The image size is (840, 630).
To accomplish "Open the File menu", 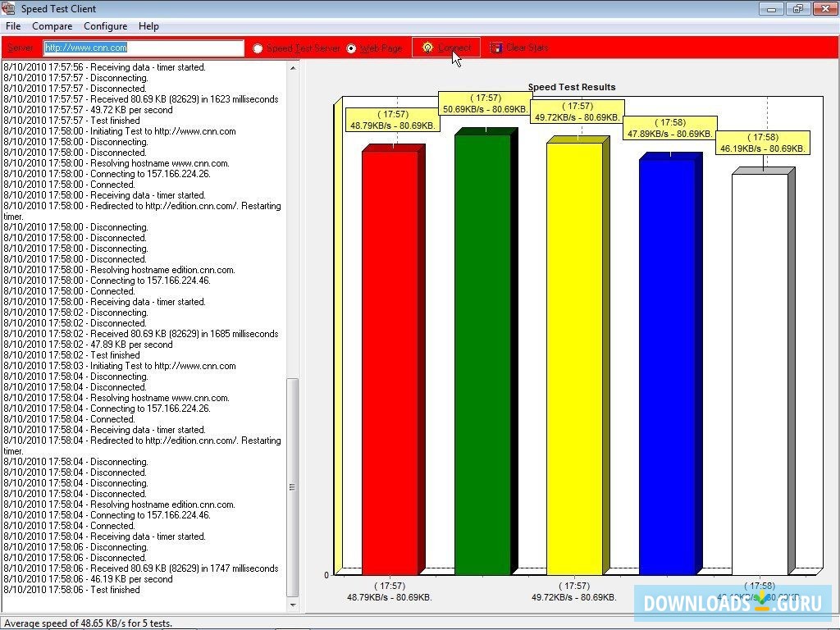I will 13,26.
